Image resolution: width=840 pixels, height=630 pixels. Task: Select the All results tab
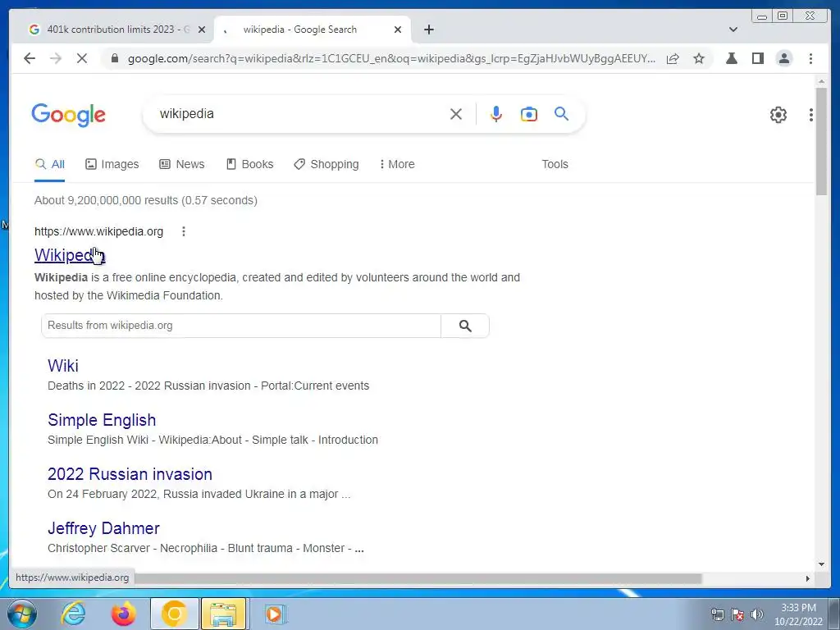pyautogui.click(x=49, y=164)
